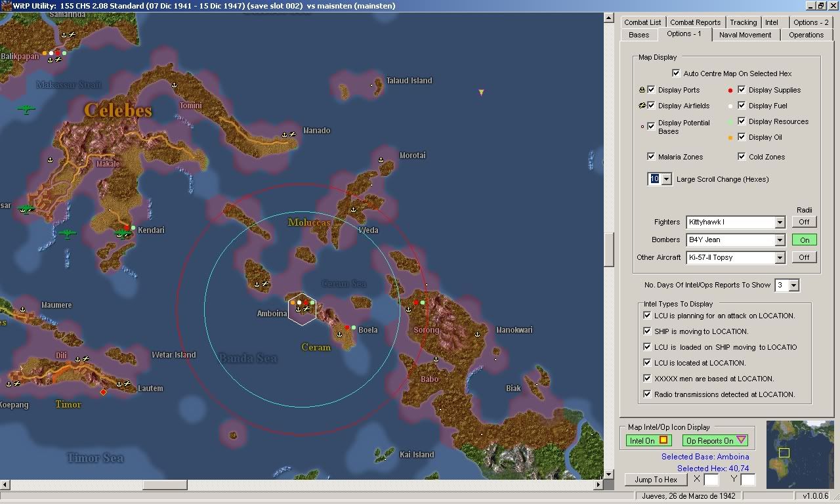Click the Other Aircraft radii Off button
This screenshot has width=840, height=504.
point(804,257)
